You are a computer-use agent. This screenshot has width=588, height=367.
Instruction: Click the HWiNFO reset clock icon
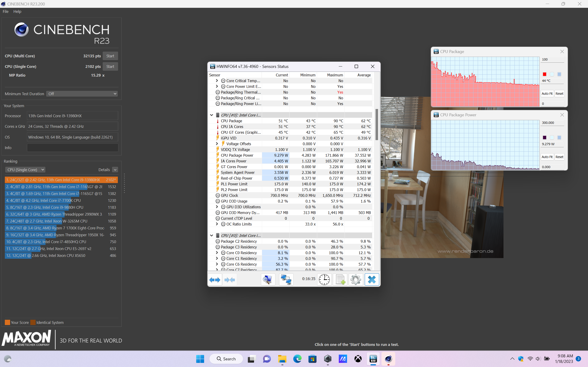click(324, 280)
